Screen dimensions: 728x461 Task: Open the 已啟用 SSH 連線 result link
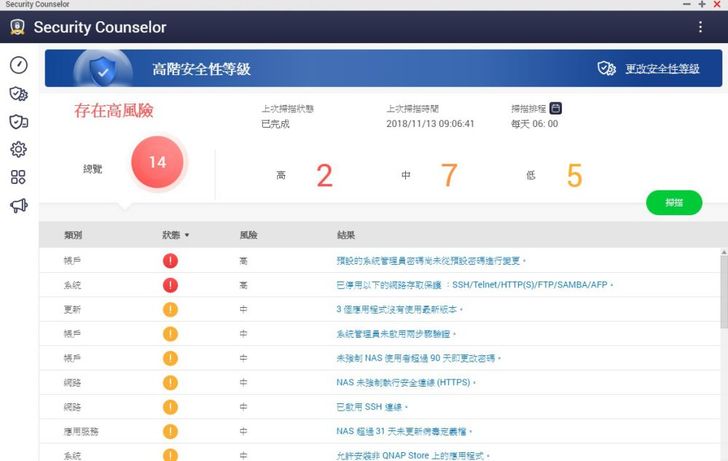(x=372, y=407)
